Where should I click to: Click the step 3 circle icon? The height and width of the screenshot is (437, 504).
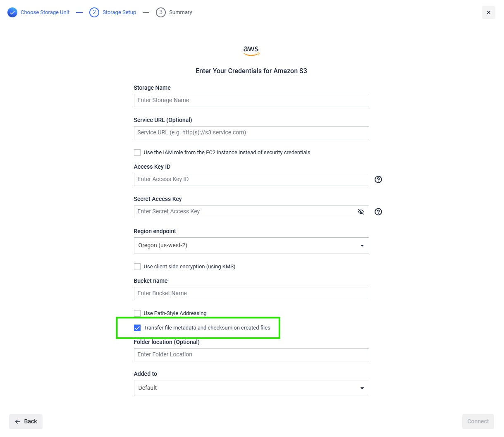pos(161,12)
